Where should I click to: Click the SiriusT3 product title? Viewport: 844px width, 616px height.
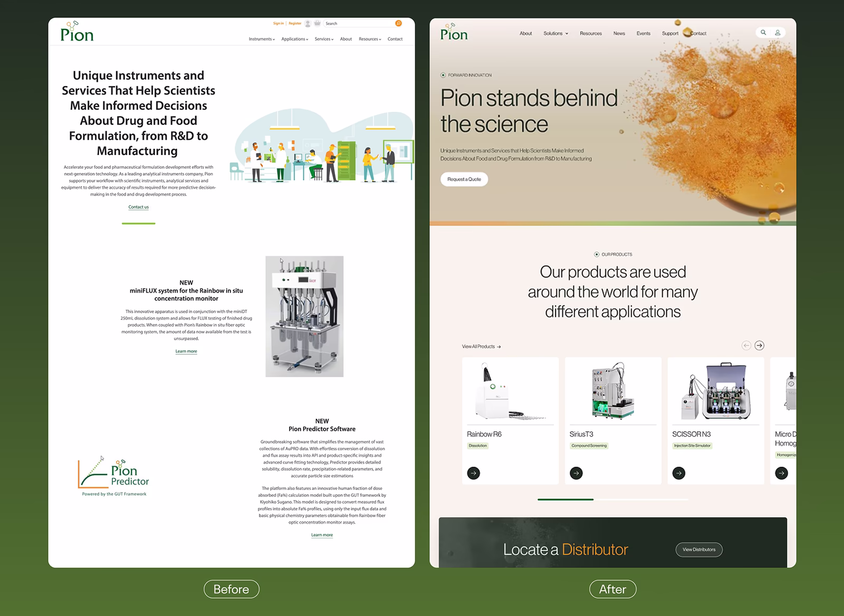pyautogui.click(x=581, y=434)
